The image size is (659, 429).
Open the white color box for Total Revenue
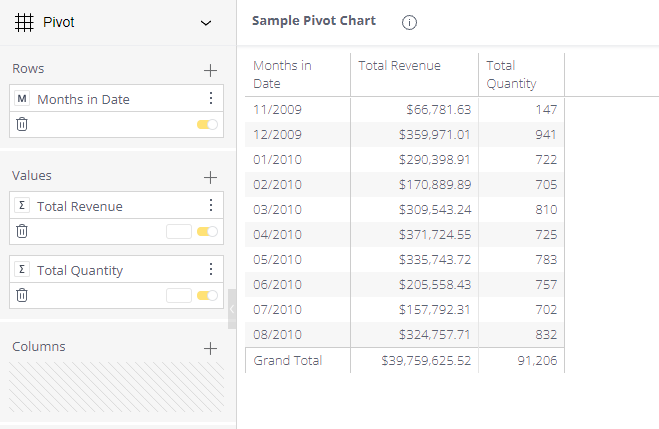178,231
